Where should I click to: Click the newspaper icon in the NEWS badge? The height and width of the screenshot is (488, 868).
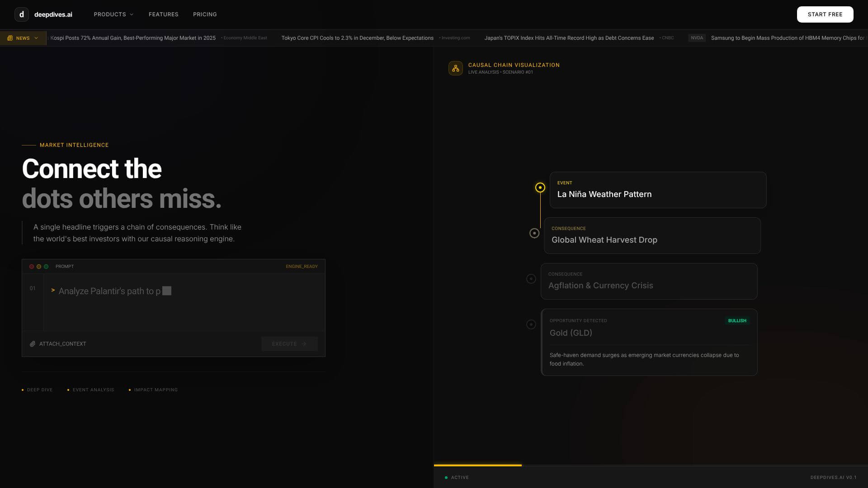point(10,38)
